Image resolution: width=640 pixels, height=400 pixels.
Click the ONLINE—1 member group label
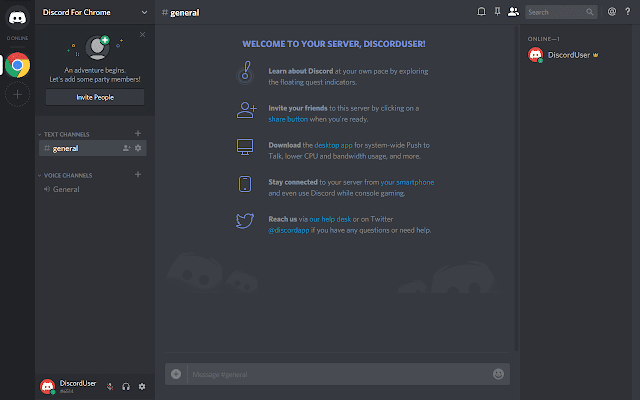pos(544,39)
